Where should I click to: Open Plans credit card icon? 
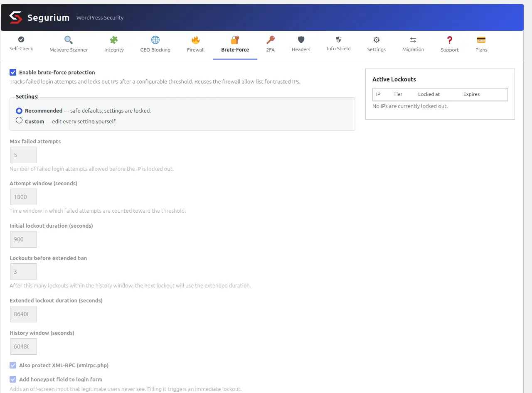pyautogui.click(x=481, y=40)
